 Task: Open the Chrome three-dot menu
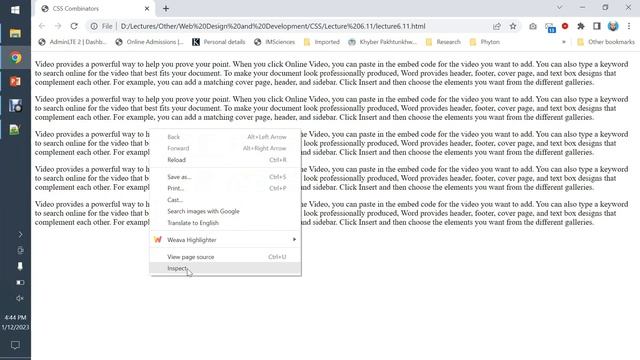(x=629, y=26)
